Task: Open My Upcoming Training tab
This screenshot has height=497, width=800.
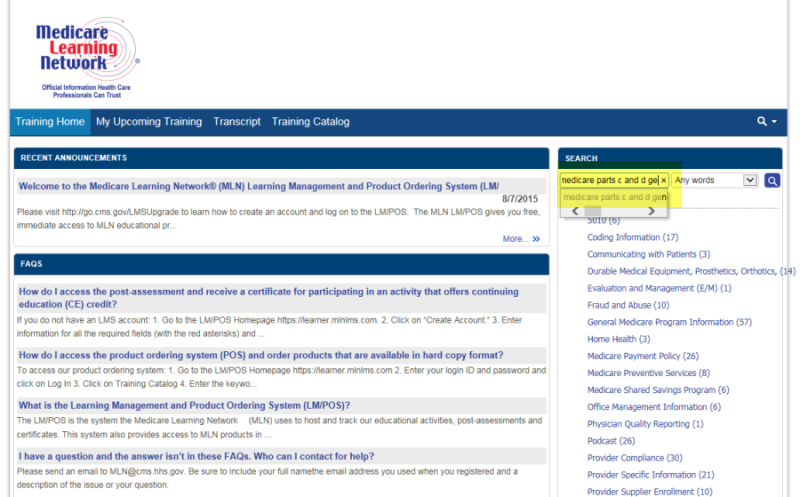Action: [x=149, y=122]
